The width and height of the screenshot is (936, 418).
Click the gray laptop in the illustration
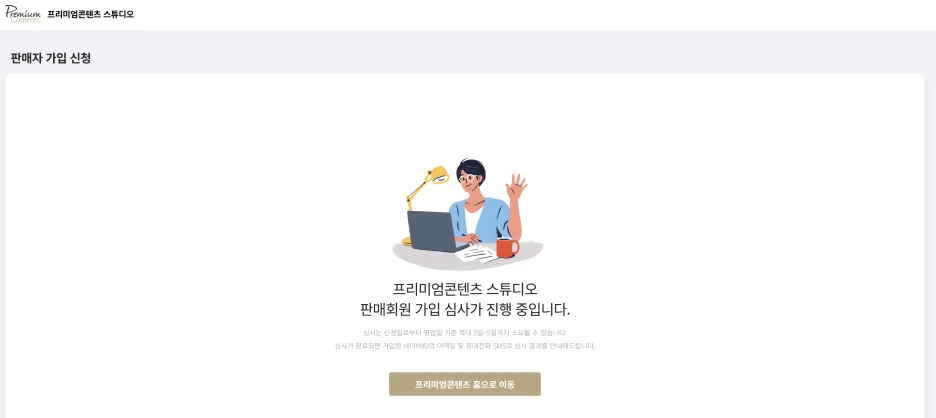pyautogui.click(x=433, y=232)
